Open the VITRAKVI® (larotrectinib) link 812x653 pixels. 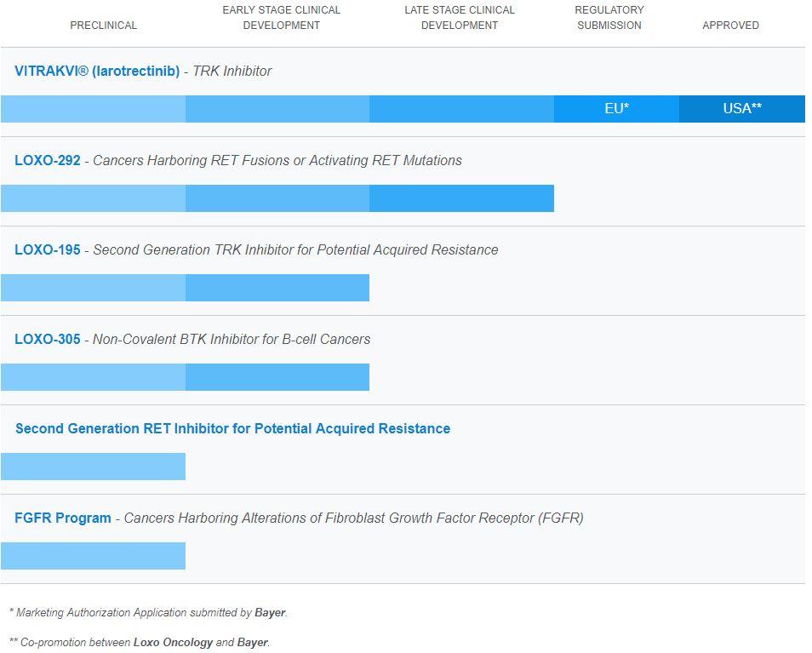coord(97,71)
